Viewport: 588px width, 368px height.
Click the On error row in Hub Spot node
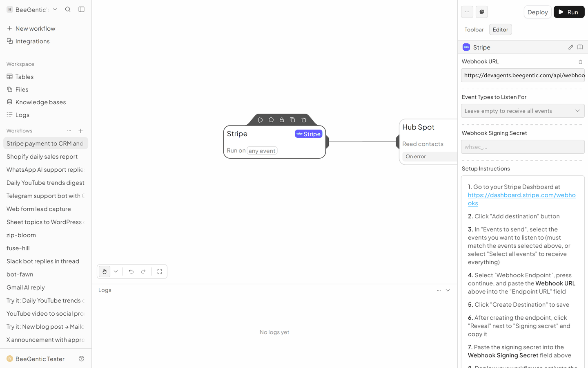(430, 157)
